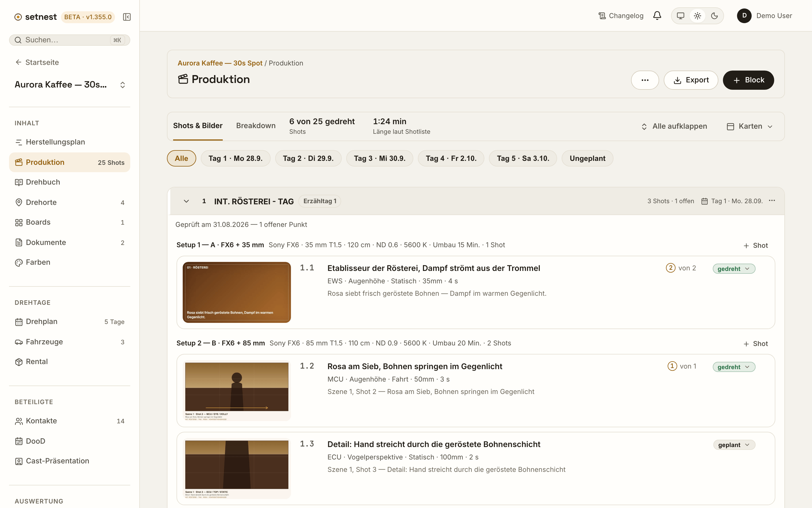
Task: Switch to light theme sun icon
Action: [697, 16]
